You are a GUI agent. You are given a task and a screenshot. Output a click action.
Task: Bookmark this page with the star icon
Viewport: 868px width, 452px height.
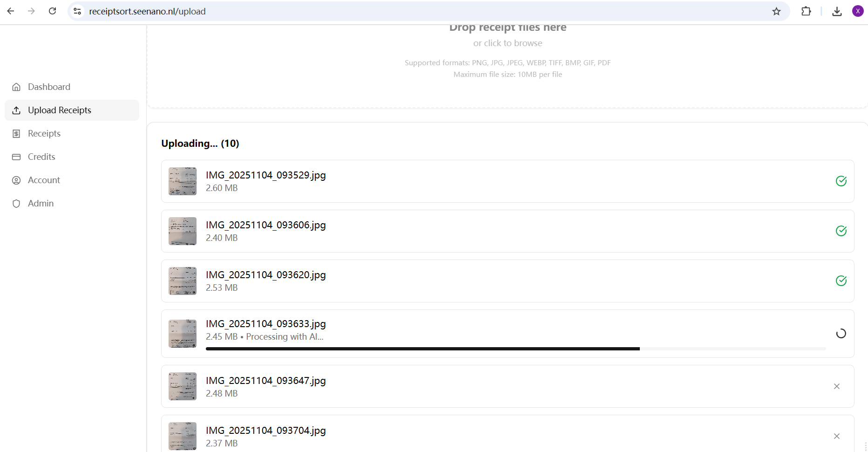776,11
